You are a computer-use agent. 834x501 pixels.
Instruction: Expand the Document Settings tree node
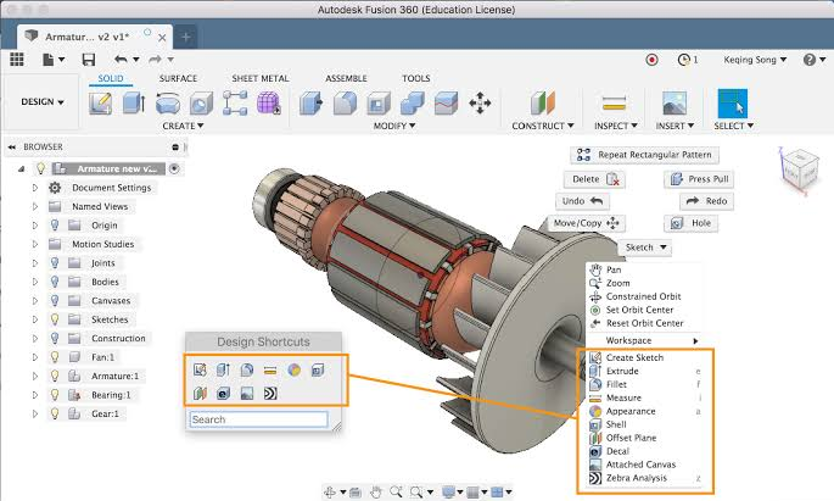(x=35, y=188)
